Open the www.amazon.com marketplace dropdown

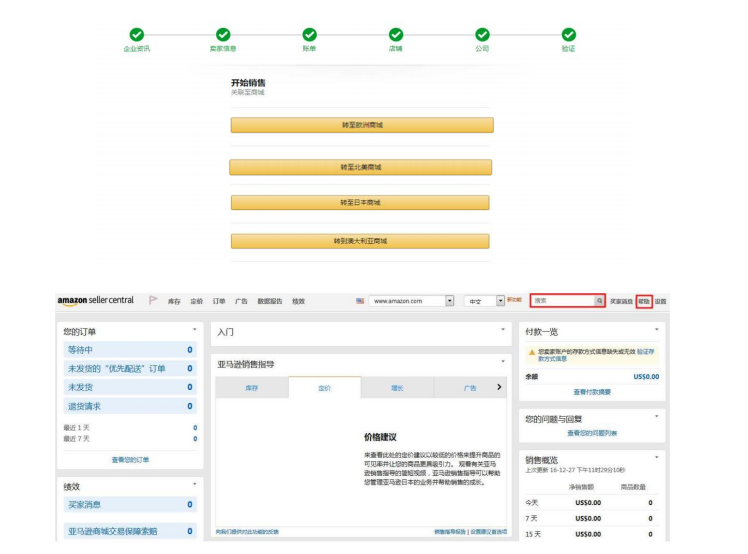(411, 301)
